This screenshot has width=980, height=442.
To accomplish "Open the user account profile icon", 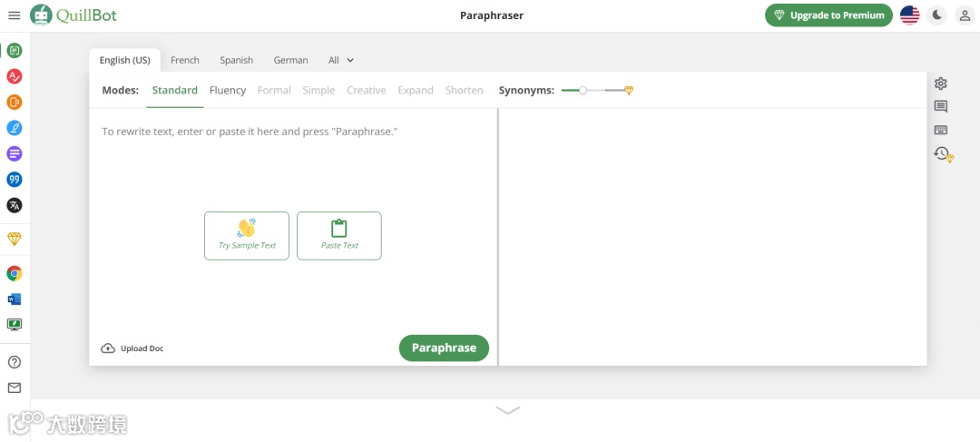I will pos(965,15).
